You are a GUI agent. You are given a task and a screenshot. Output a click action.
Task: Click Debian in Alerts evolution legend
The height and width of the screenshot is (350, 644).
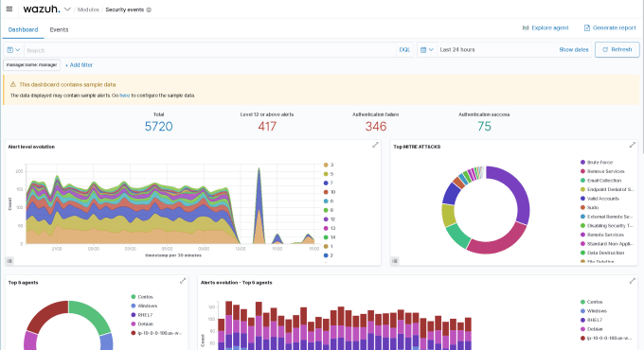592,329
